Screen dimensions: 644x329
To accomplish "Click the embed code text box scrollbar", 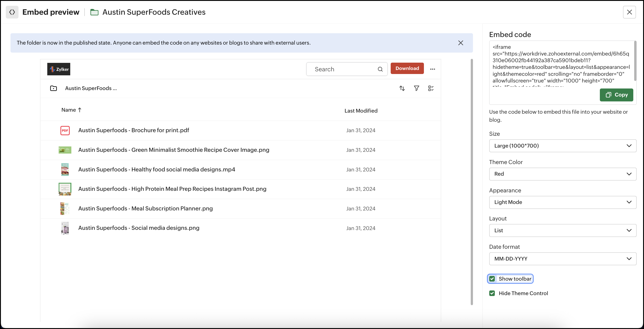I will pyautogui.click(x=635, y=61).
